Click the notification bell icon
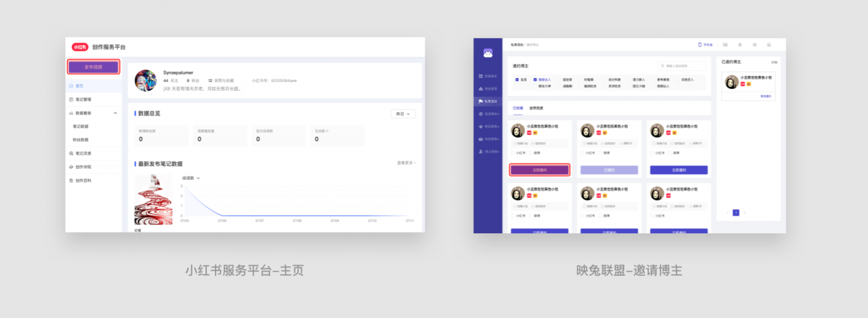868x318 pixels. [x=740, y=45]
